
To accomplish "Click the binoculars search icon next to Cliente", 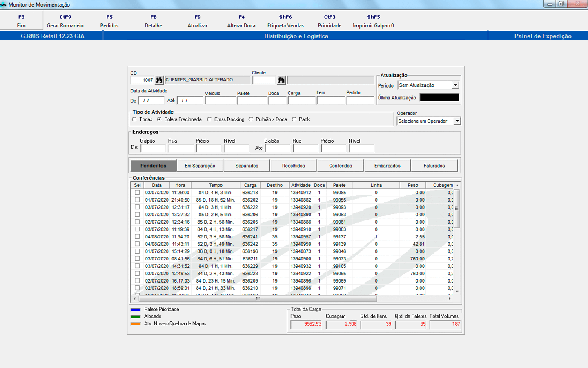I will (x=281, y=80).
